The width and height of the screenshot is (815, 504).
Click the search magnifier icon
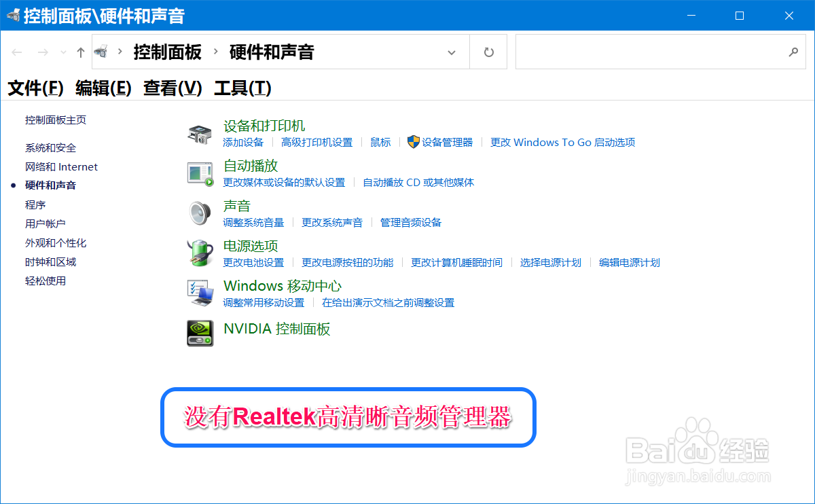(793, 52)
